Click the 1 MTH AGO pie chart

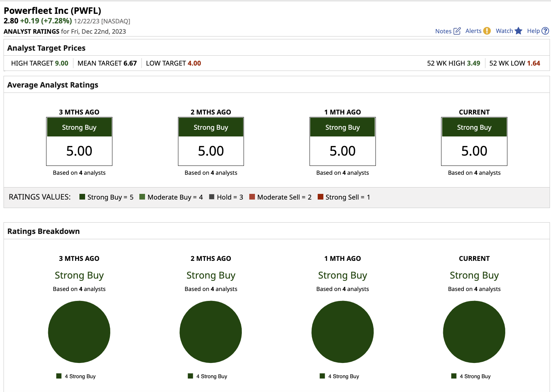(x=343, y=332)
